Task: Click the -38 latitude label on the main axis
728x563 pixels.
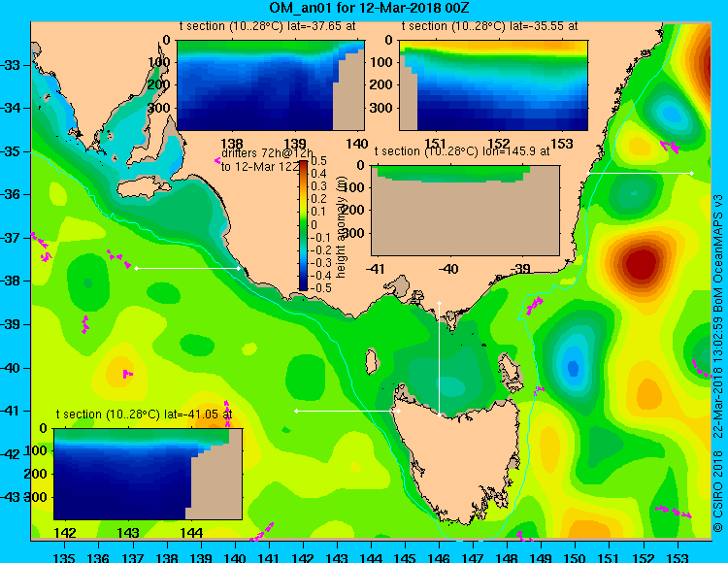Action: [x=10, y=281]
